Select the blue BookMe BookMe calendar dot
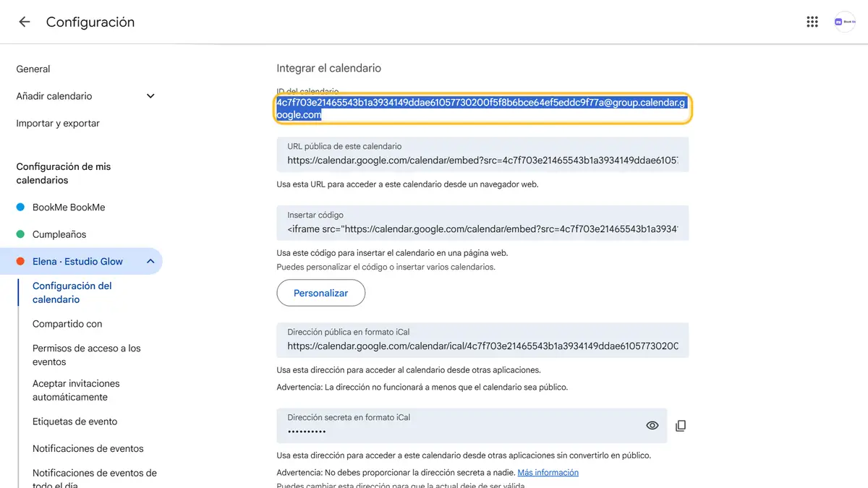 pos(20,207)
